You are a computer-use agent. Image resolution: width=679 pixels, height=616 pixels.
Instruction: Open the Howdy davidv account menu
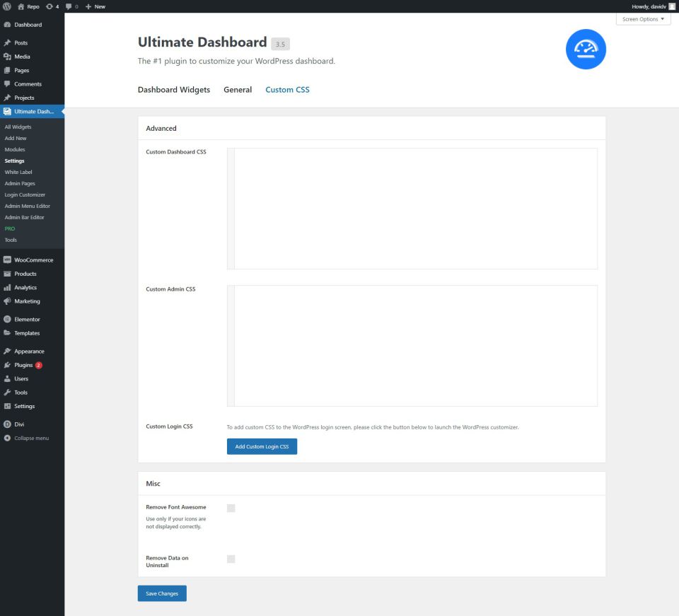[x=648, y=6]
